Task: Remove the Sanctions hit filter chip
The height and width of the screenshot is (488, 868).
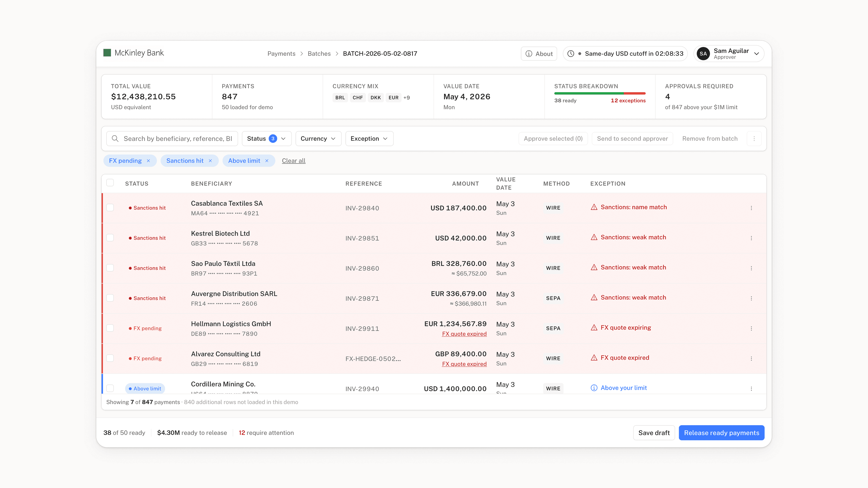Action: coord(210,161)
